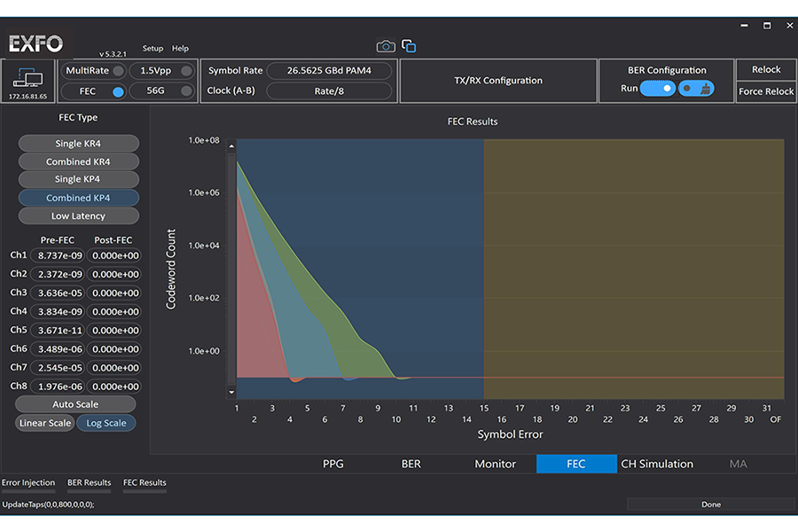
Task: Maximize the application window
Action: [767, 26]
